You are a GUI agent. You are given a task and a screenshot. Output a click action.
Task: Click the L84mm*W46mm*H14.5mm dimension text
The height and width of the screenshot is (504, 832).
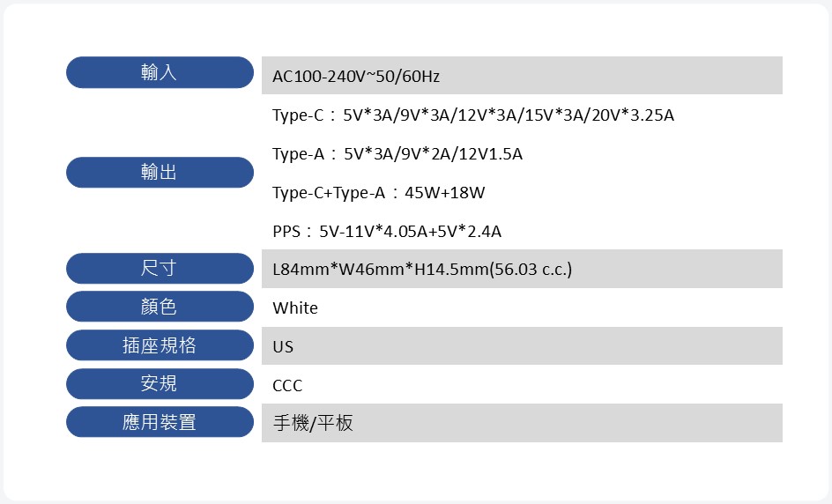pos(380,270)
